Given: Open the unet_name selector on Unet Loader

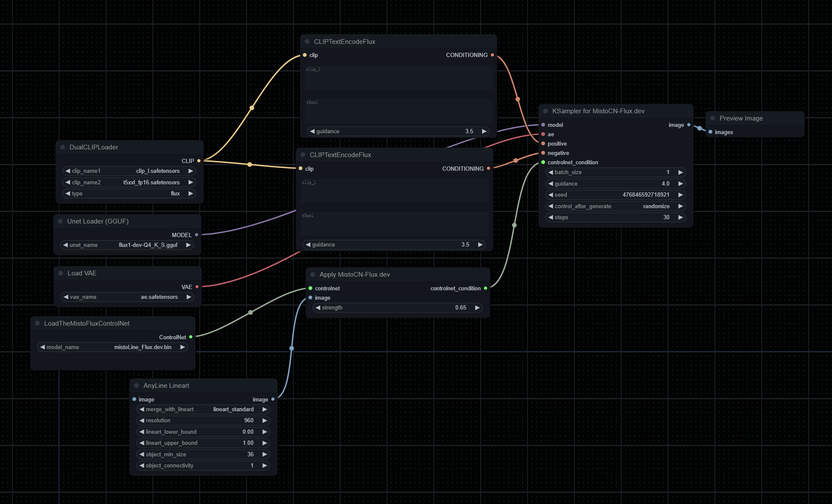Looking at the screenshot, I should [x=127, y=245].
